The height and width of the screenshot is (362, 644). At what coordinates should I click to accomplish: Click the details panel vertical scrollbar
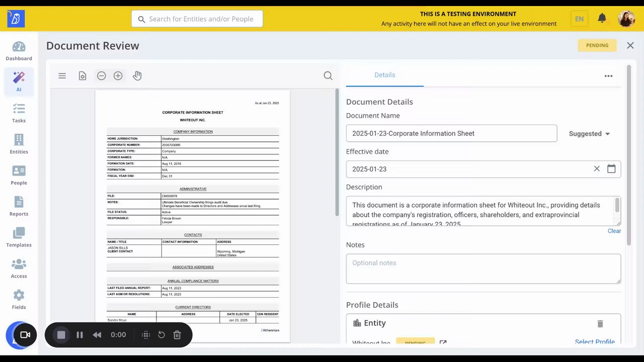pos(628,155)
